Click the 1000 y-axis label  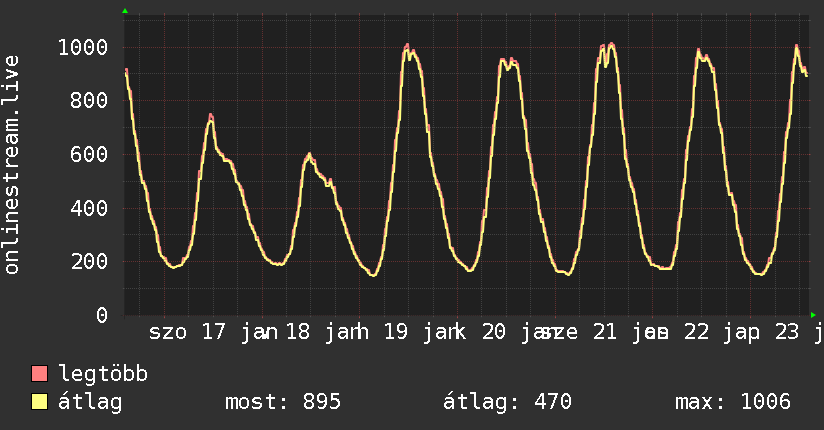coord(83,47)
